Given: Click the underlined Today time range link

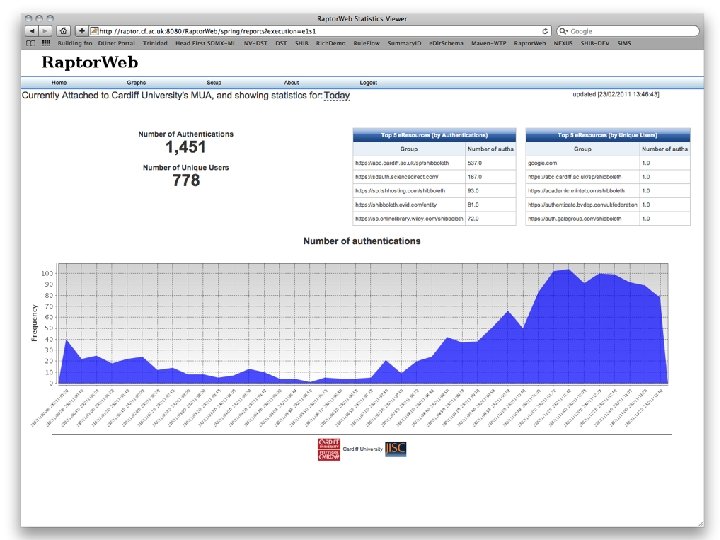Looking at the screenshot, I should click(337, 95).
